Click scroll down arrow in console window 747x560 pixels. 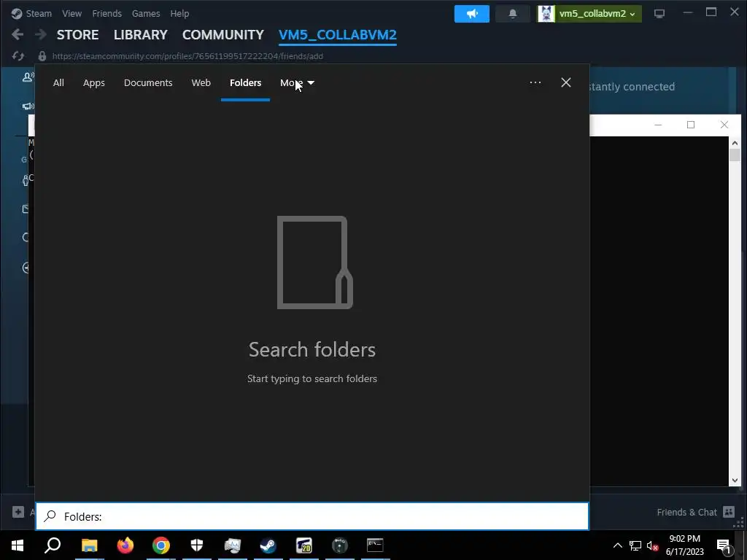tap(735, 481)
